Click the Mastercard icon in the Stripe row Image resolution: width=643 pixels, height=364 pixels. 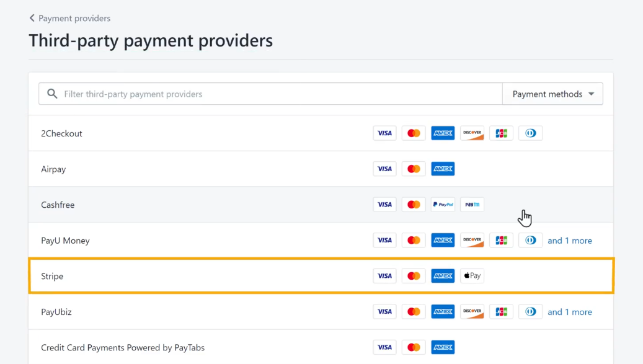[414, 276]
